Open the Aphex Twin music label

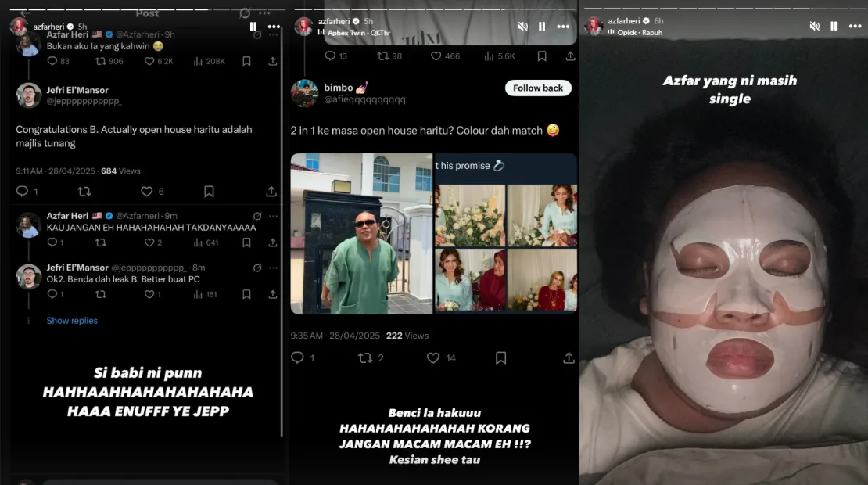click(353, 33)
